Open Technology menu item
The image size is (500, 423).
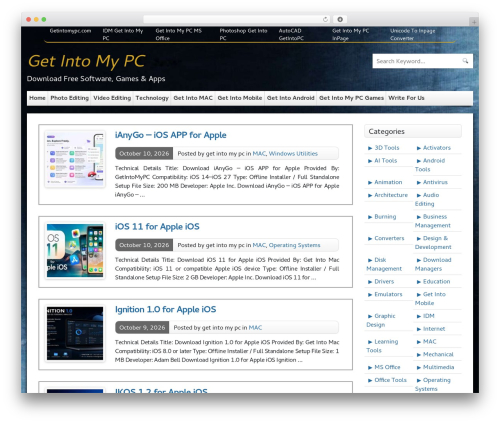[152, 98]
